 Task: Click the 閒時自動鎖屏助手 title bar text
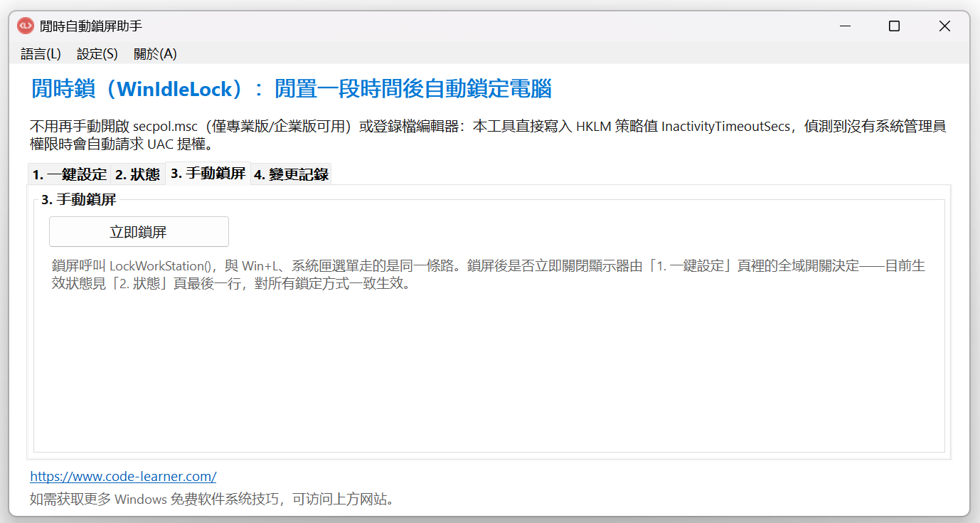[91, 26]
